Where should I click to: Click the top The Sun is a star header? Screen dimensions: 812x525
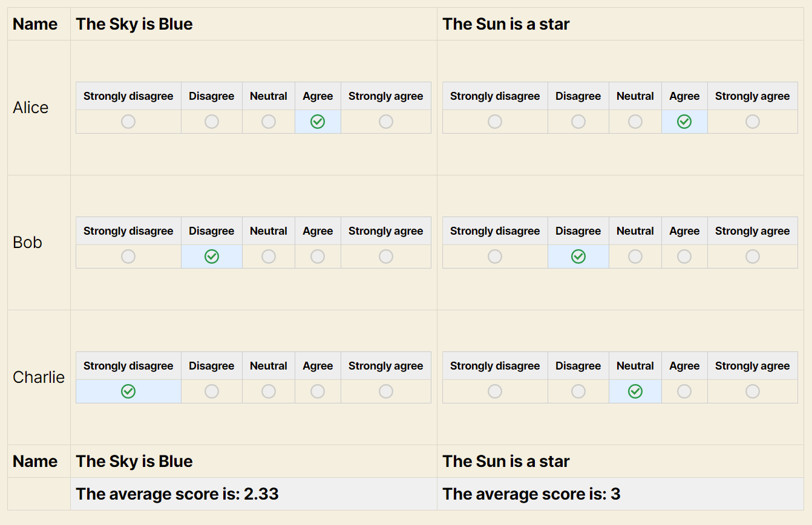tap(506, 24)
